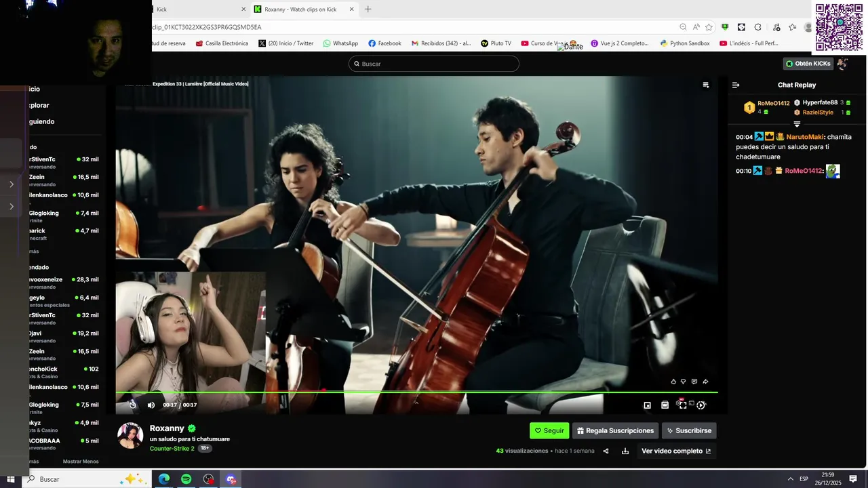Click Regala Suscripciones button
Image resolution: width=868 pixels, height=488 pixels.
[616, 430]
